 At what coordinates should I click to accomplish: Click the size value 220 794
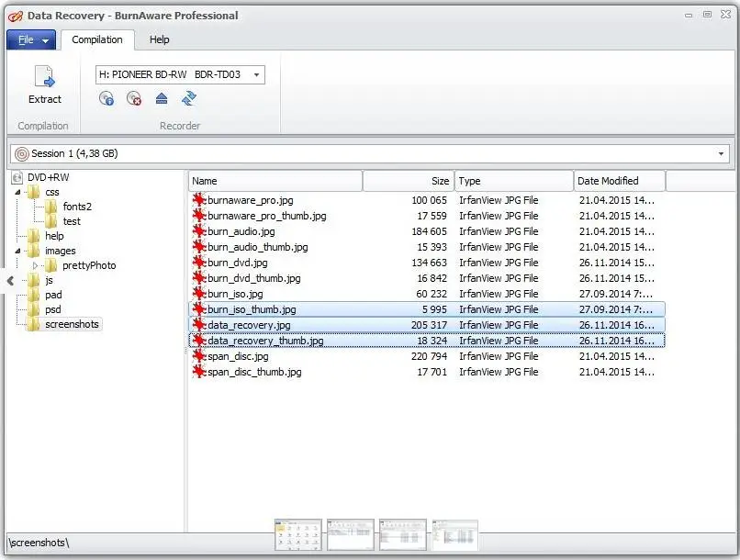tap(429, 356)
